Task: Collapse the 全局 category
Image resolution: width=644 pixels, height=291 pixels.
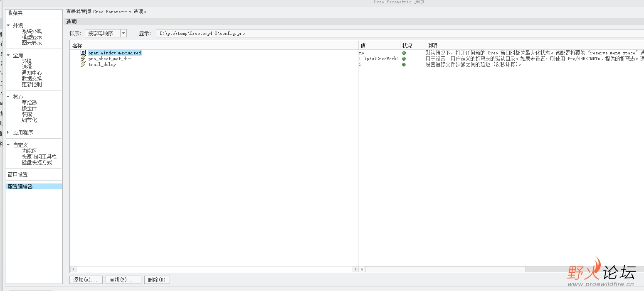Action: tap(8, 55)
